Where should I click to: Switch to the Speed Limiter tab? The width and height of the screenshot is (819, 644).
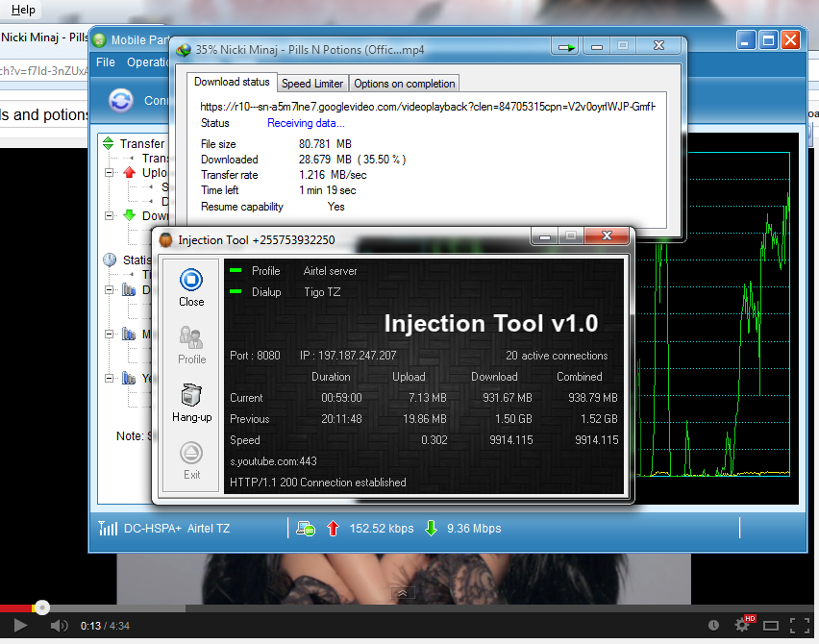click(312, 84)
